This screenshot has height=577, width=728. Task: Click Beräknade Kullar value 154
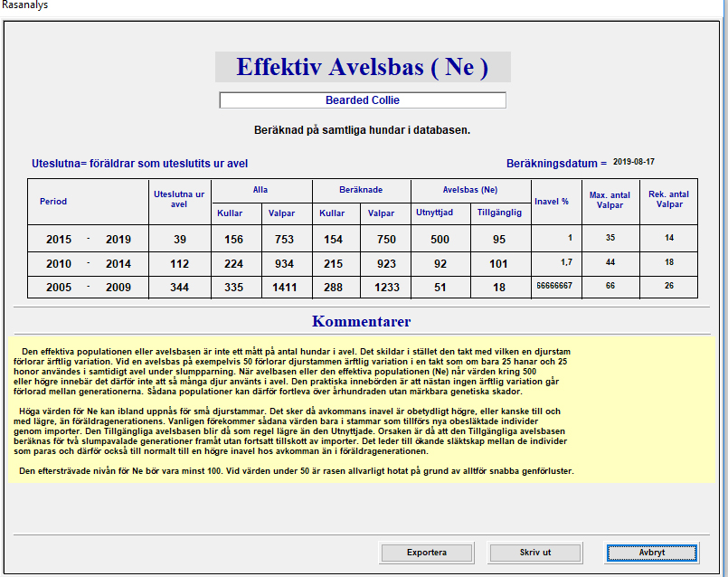(x=333, y=240)
